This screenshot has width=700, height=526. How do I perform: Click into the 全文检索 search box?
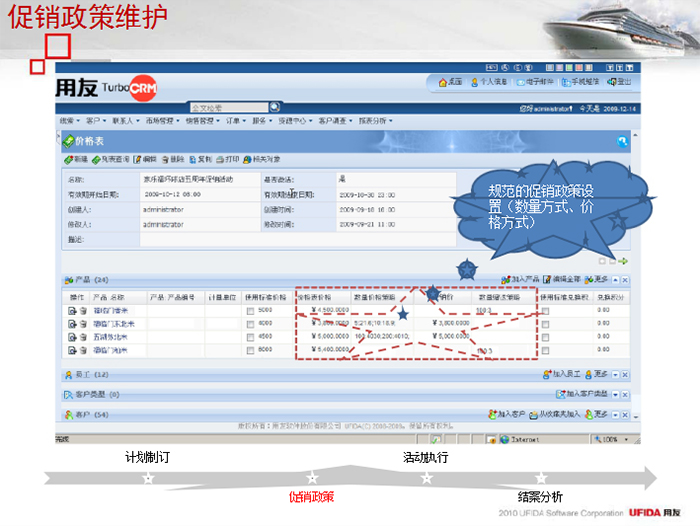click(x=229, y=108)
